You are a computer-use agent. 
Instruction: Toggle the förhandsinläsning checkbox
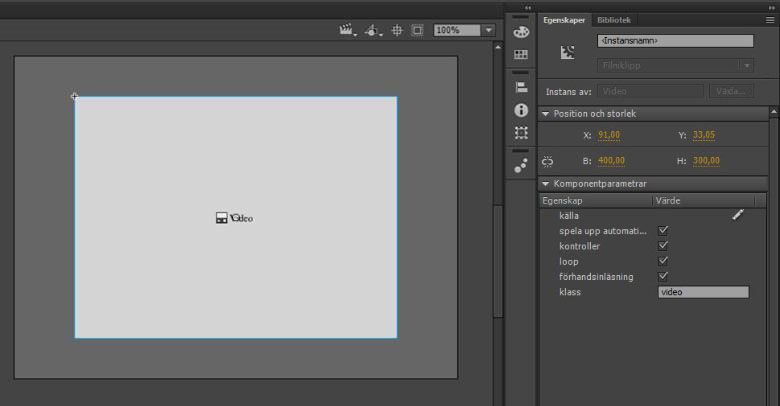(663, 277)
